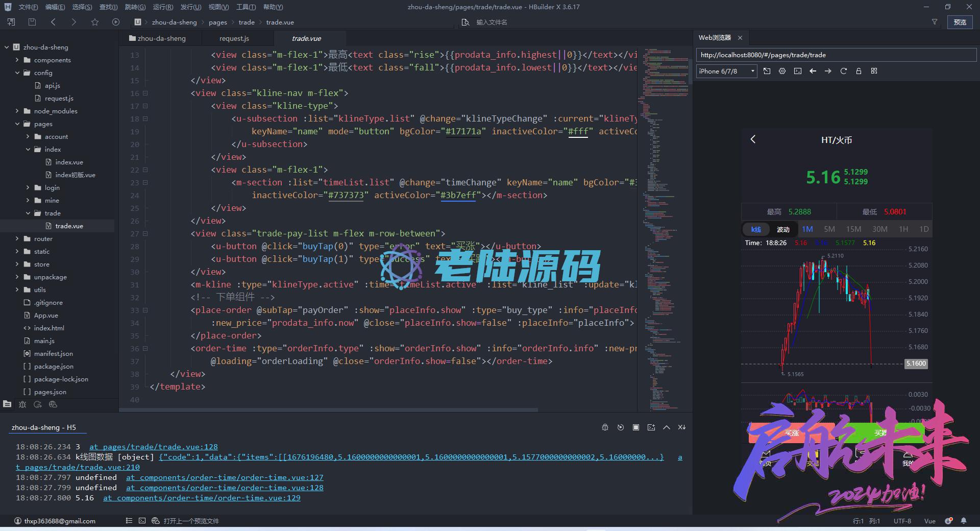Open iPhone 6/7/8 device dropdown
Screen dimensions: 980x531
tap(727, 71)
